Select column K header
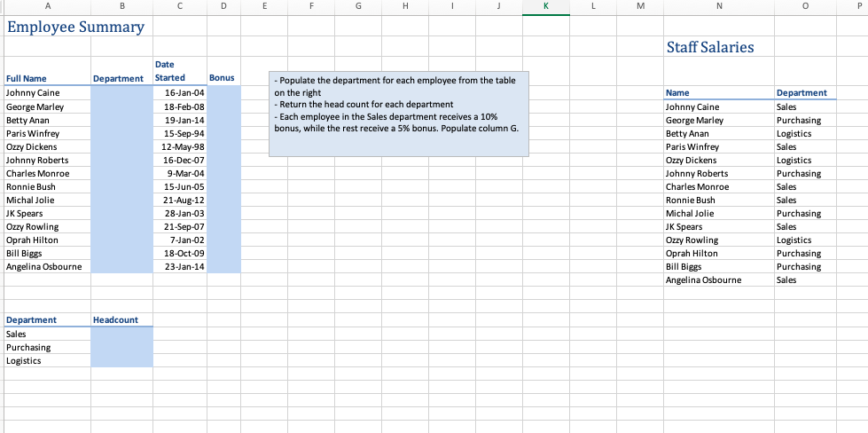The image size is (868, 433). point(546,6)
